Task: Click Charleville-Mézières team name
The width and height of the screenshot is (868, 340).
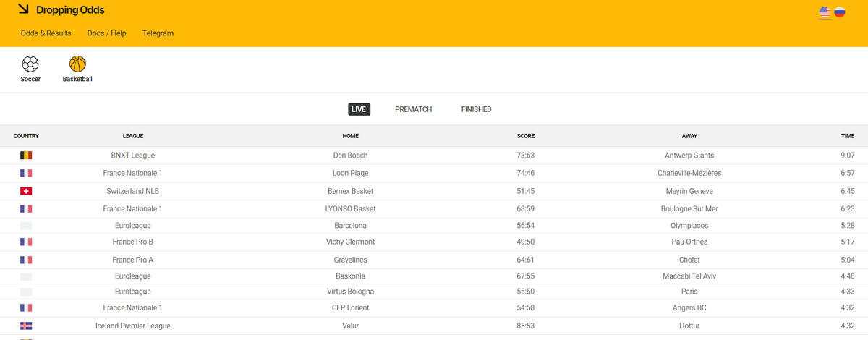Action: 689,174
